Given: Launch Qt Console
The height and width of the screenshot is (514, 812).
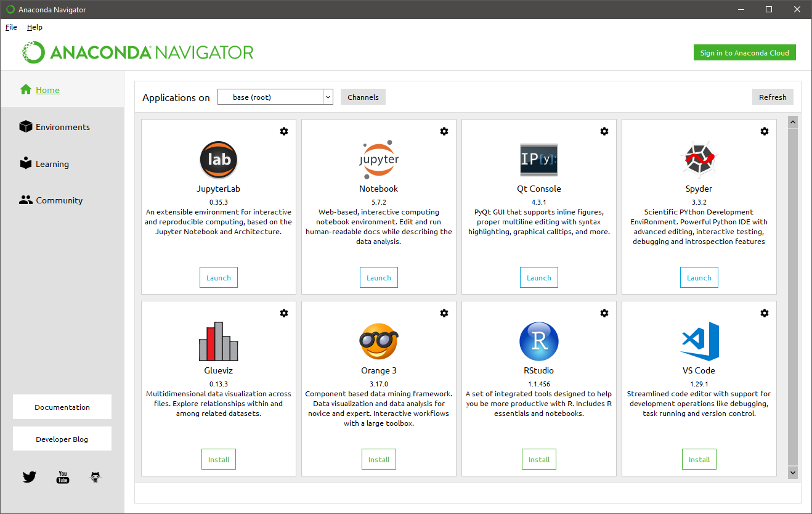Looking at the screenshot, I should (x=539, y=277).
